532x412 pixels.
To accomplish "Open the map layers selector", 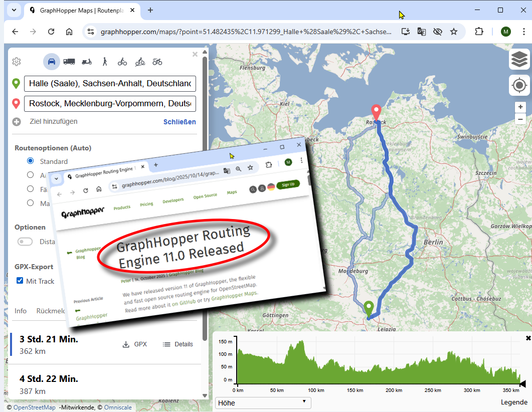I will (x=519, y=60).
